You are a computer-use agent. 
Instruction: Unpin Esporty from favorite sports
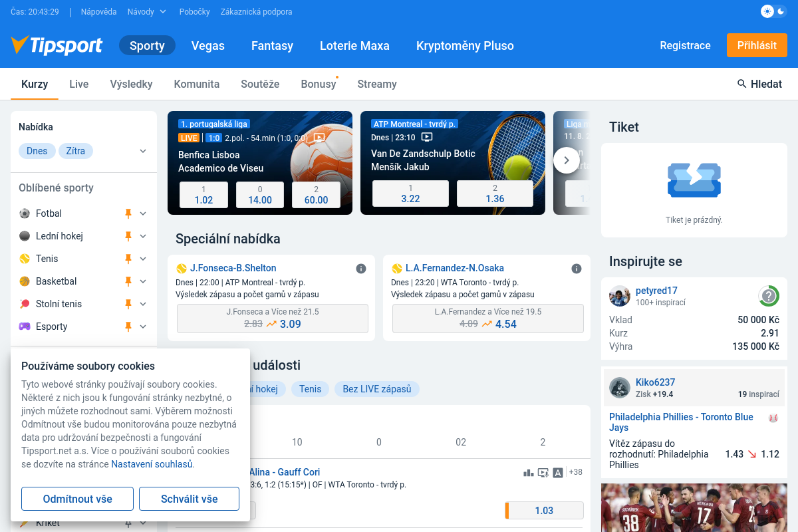(128, 327)
